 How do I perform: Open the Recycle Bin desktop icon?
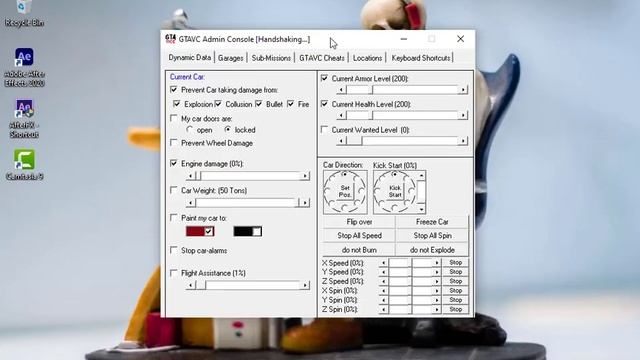click(24, 13)
